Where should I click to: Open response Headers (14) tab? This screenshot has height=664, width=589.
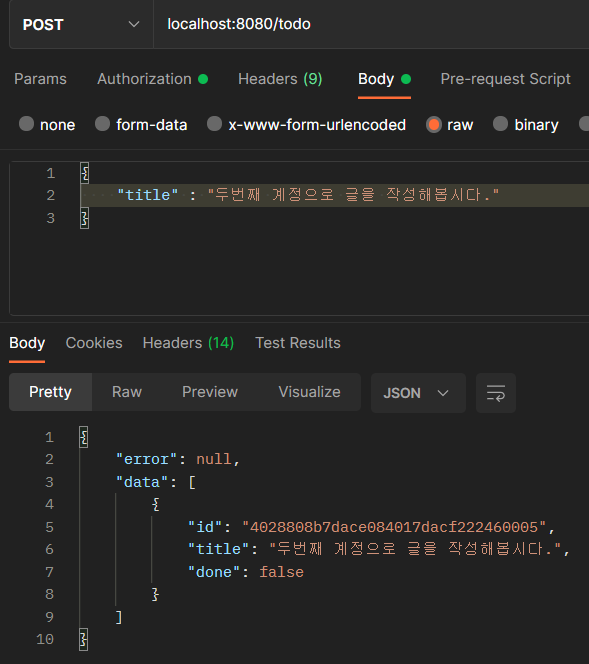(x=188, y=343)
